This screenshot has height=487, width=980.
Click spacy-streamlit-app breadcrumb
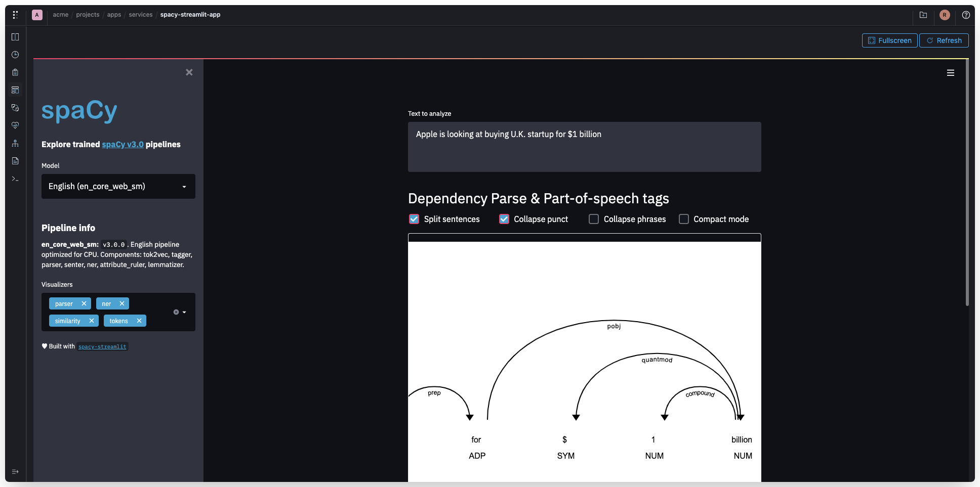tap(190, 15)
